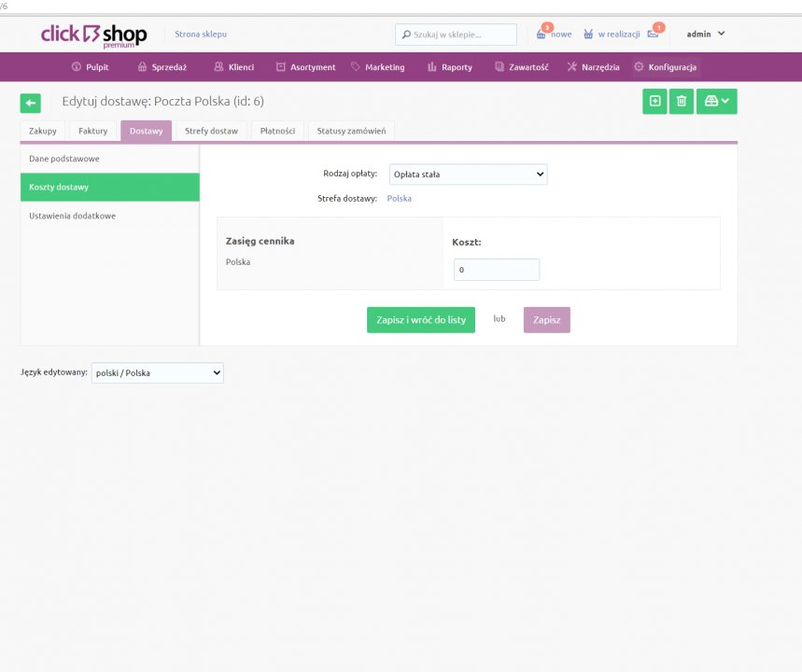Screen dimensions: 802x672
Task: Select Ustawienia dodatkowe in the sidebar
Action: [x=110, y=216]
